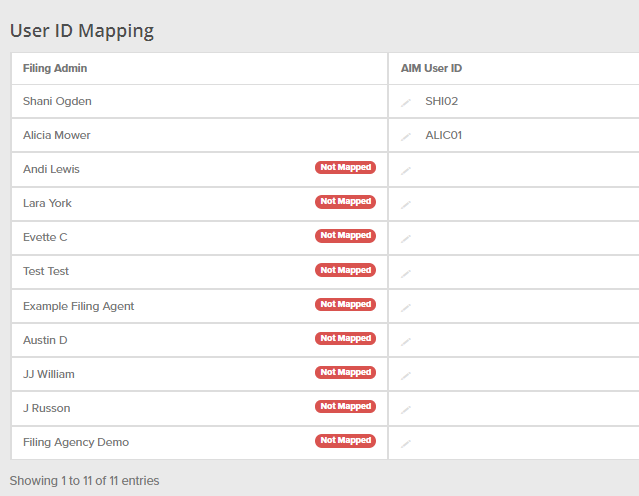Viewport: 639px width, 496px height.
Task: Click Not Mapped badge for Filing Agency Demo
Action: pos(346,441)
